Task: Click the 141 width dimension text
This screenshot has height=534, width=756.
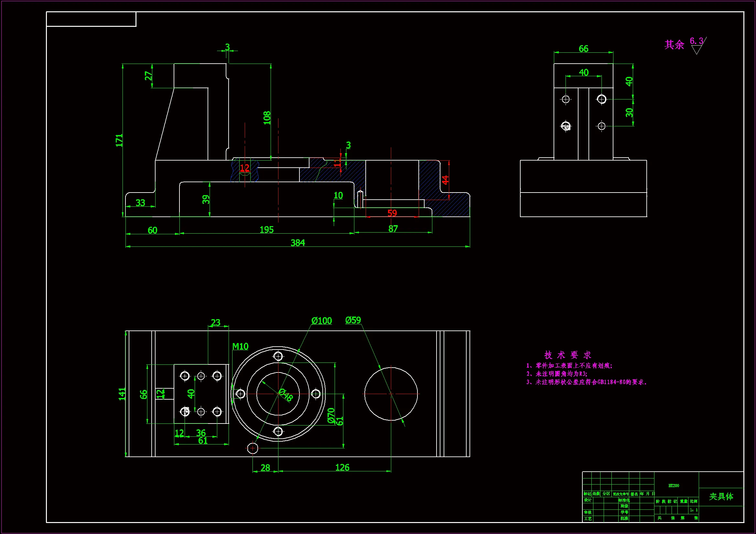Action: coord(122,394)
